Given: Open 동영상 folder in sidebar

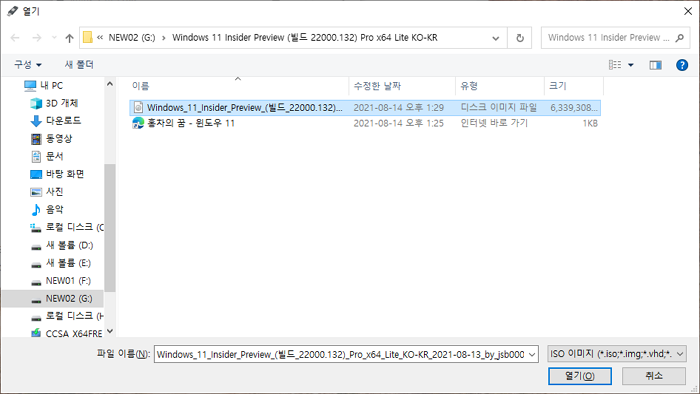Looking at the screenshot, I should pos(51,139).
